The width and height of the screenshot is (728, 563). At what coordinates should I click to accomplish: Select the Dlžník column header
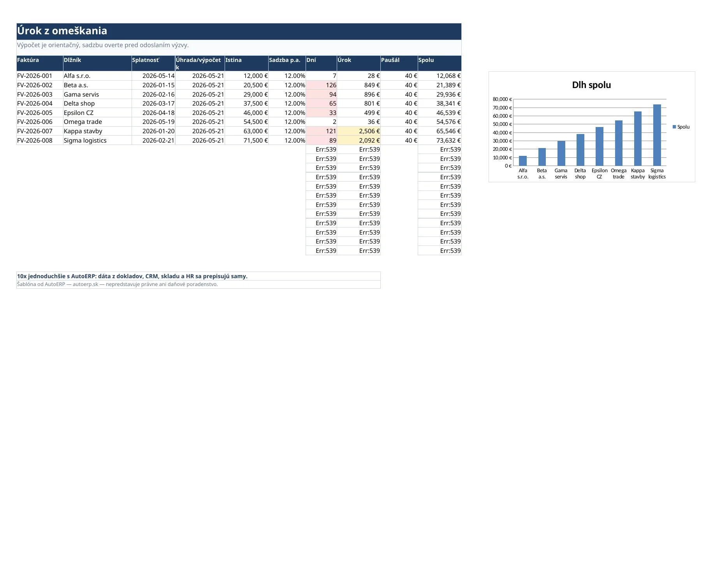[x=97, y=63]
